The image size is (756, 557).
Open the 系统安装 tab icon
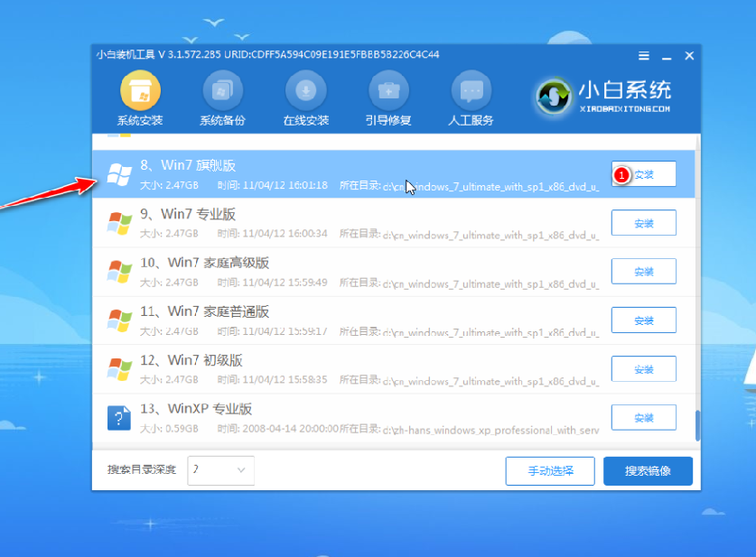coord(140,90)
